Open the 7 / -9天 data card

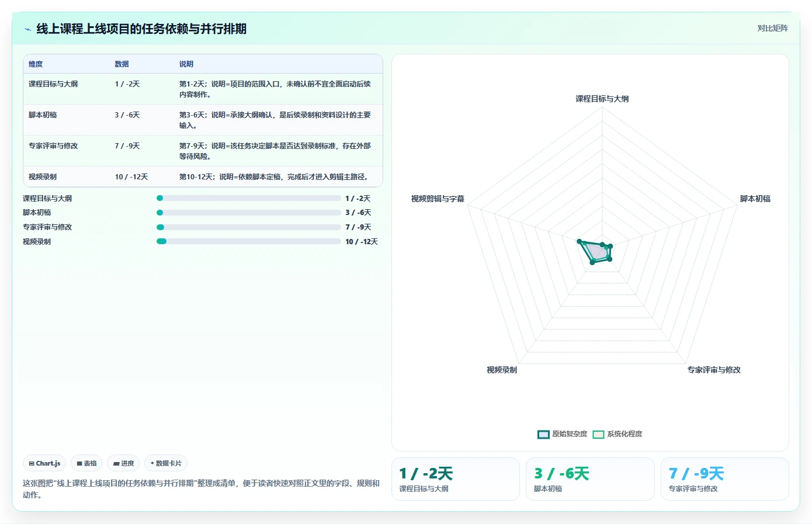725,479
